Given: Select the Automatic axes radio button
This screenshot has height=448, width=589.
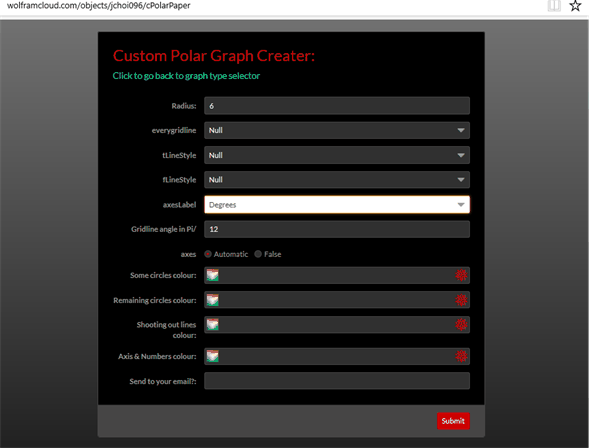Looking at the screenshot, I should 208,254.
